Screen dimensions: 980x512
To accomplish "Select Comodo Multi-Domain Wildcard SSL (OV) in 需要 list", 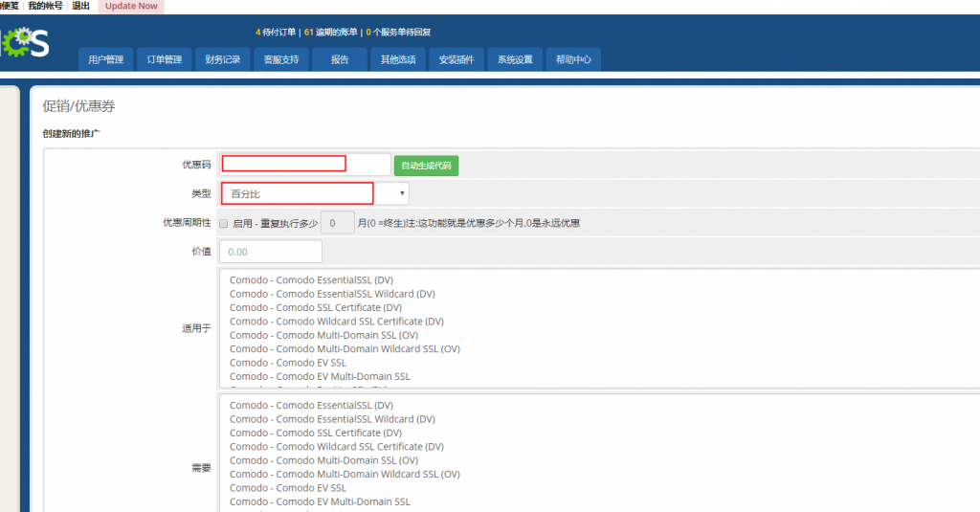I will [x=345, y=474].
